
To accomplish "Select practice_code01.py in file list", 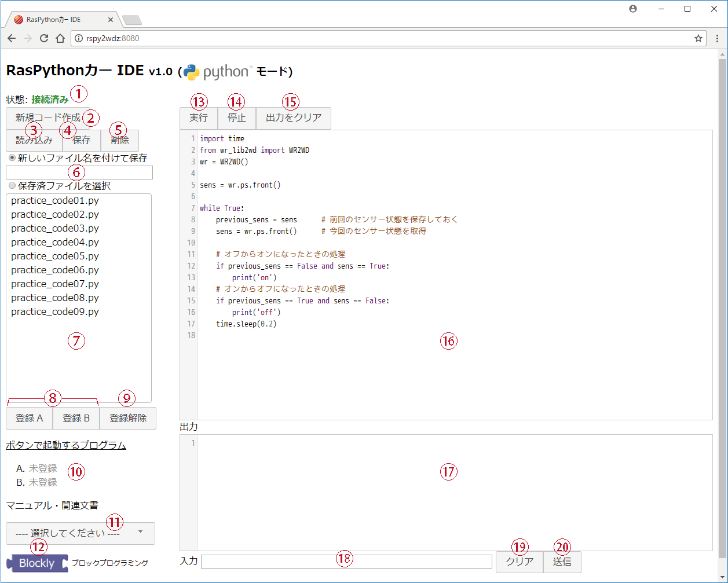I will click(x=55, y=200).
